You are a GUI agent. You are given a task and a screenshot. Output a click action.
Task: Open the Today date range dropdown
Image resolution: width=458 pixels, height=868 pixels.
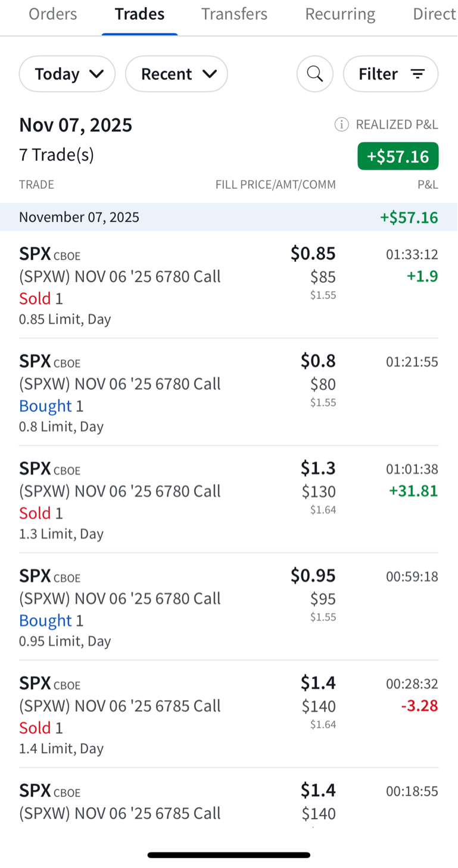click(67, 74)
